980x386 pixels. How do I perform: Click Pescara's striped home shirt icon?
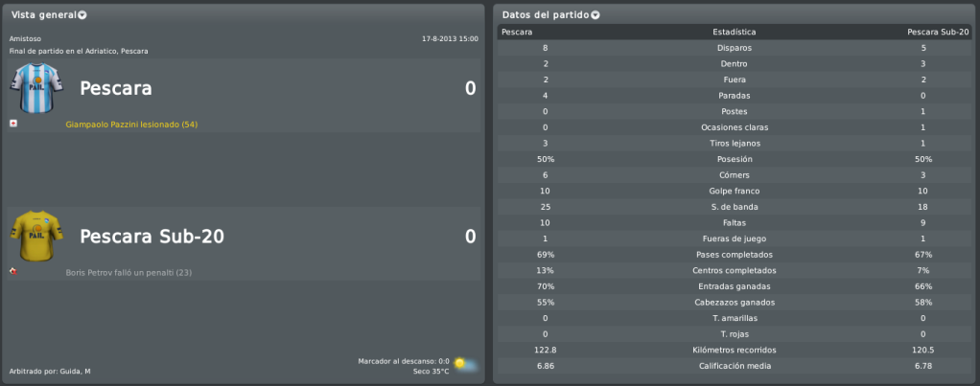point(36,87)
